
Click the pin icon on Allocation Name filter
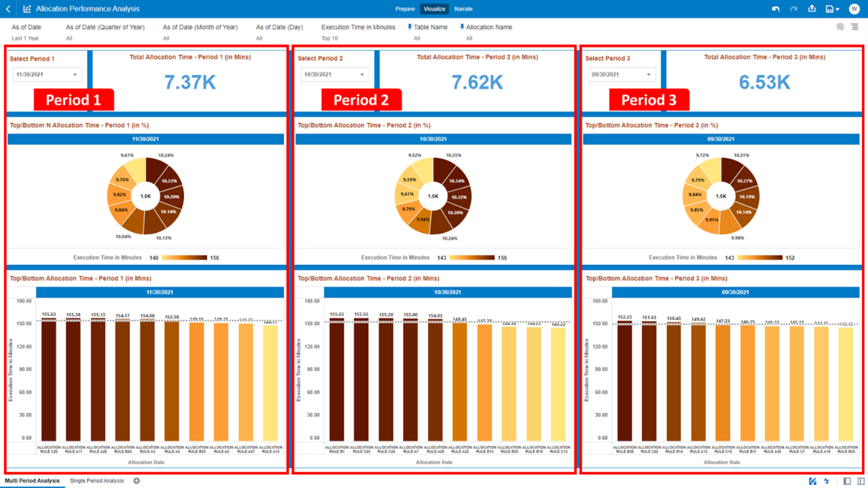pos(462,27)
